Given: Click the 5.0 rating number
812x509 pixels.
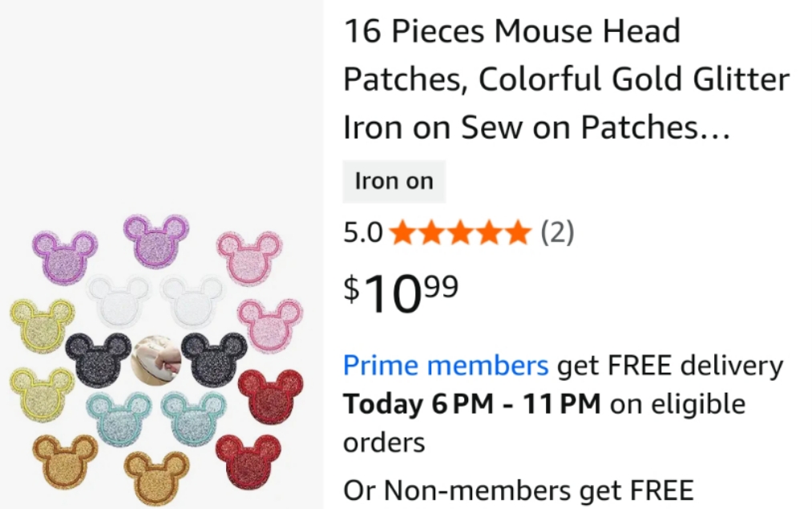Looking at the screenshot, I should (363, 233).
